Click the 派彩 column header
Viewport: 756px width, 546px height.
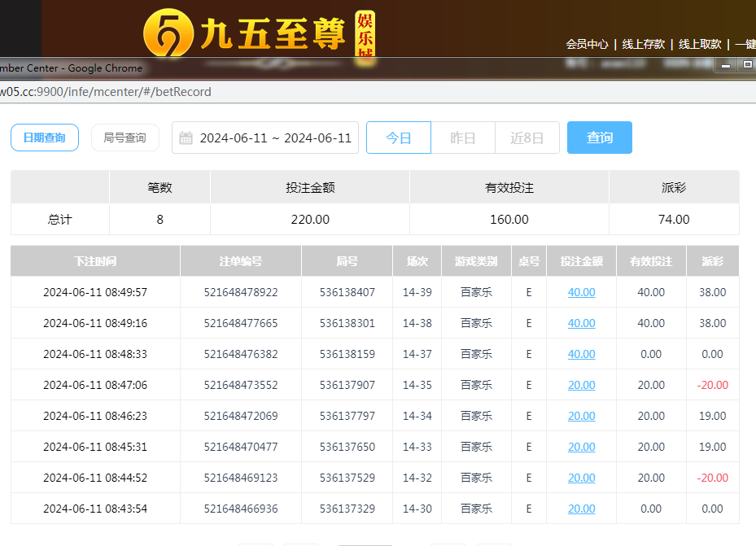712,261
